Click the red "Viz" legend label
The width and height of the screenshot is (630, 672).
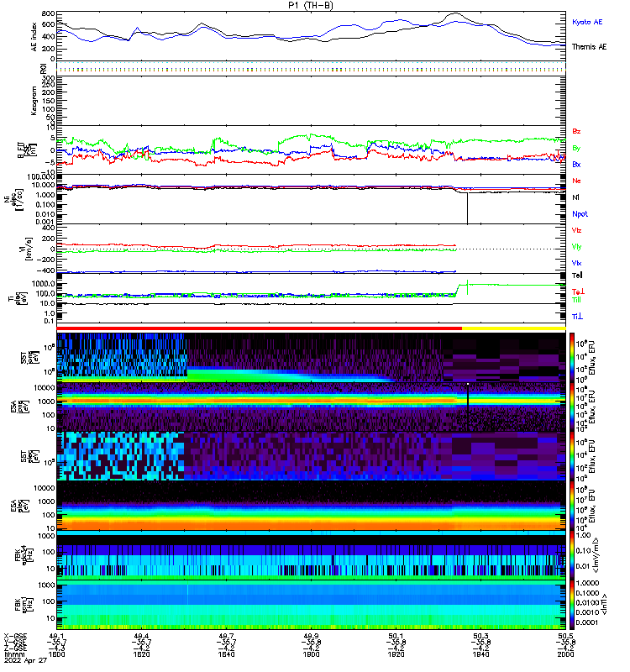576,230
